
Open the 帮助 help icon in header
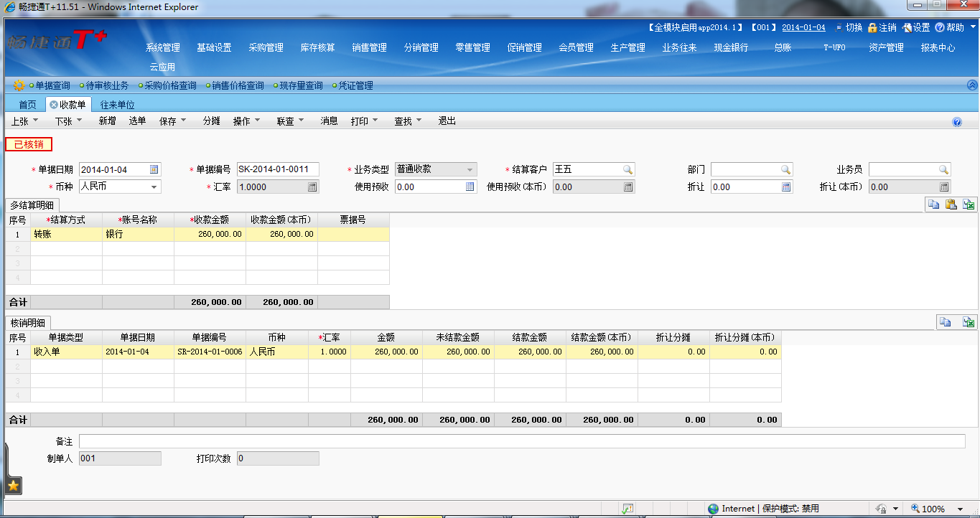coord(940,27)
